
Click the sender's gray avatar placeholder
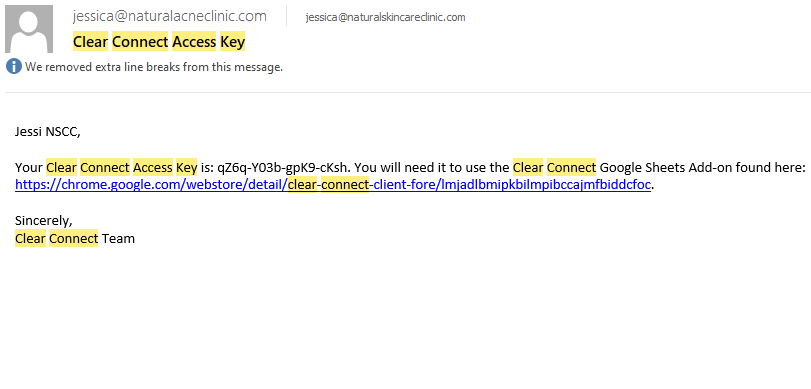pyautogui.click(x=29, y=29)
